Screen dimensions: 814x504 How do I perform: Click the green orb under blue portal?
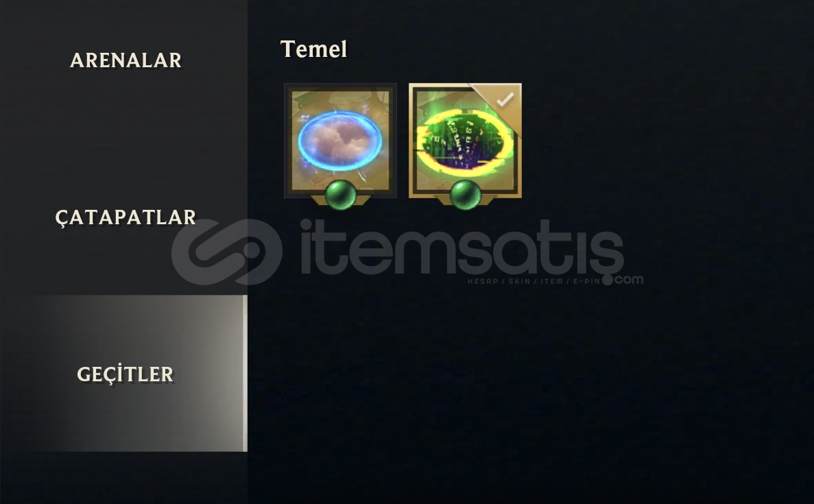[x=341, y=195]
